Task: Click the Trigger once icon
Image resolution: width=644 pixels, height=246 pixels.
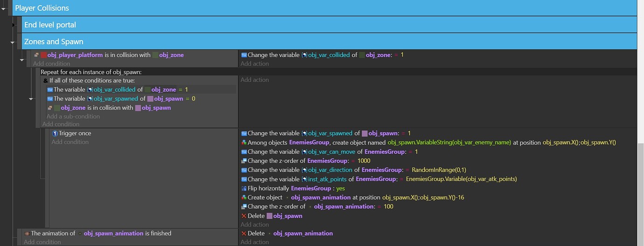Action: (55, 133)
